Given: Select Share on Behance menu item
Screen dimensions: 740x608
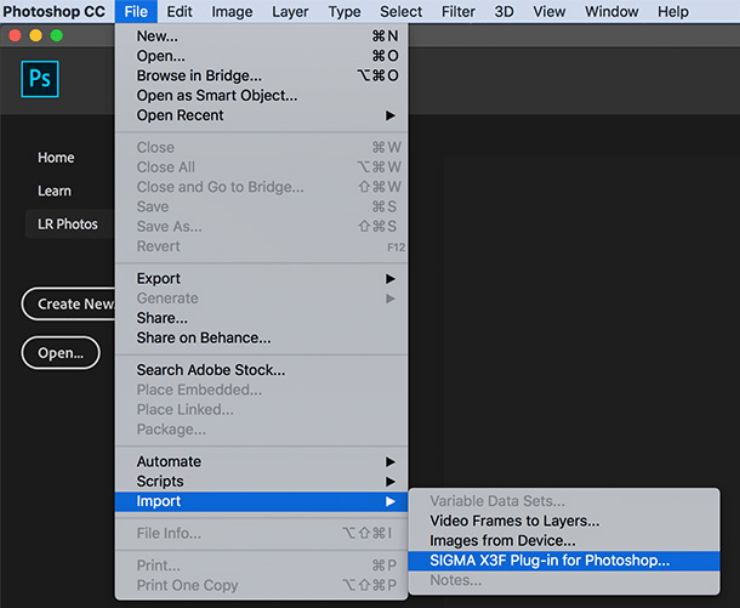Looking at the screenshot, I should pos(203,338).
